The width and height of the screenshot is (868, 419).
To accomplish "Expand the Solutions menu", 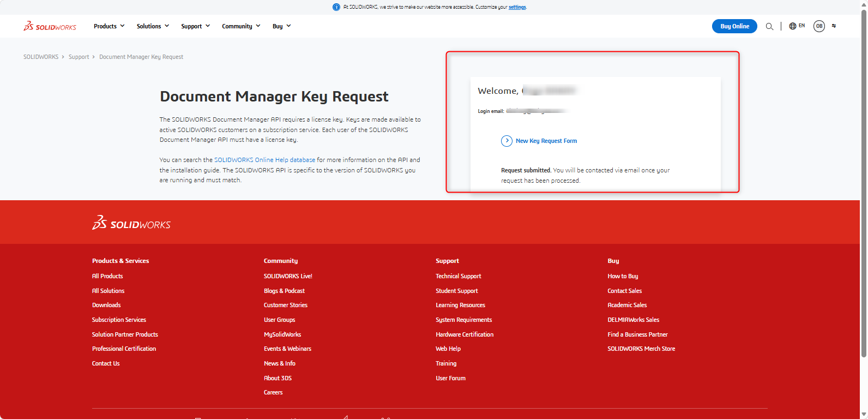I will tap(153, 26).
